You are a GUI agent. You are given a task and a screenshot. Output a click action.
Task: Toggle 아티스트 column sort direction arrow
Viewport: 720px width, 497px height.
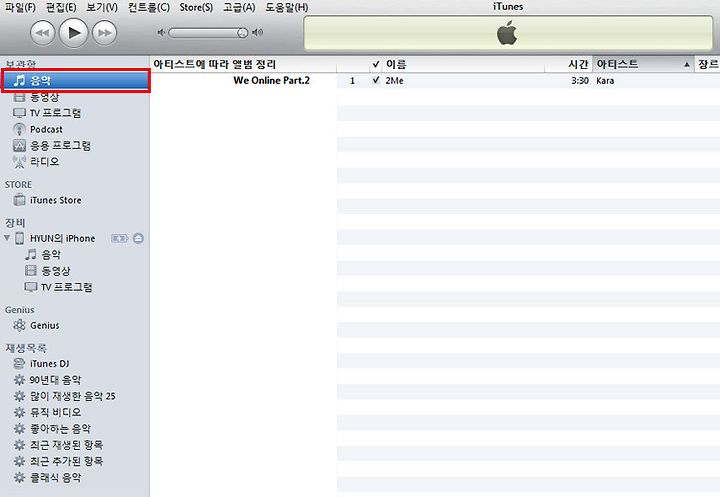point(687,65)
